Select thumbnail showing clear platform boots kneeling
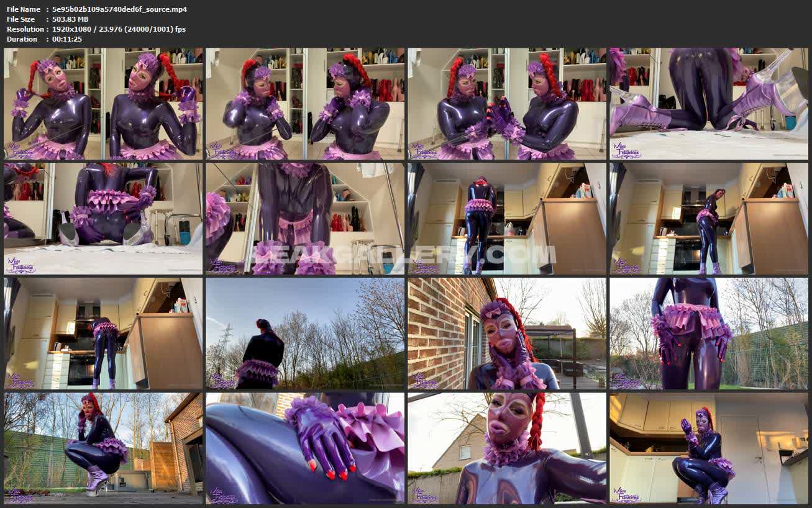 [709, 104]
